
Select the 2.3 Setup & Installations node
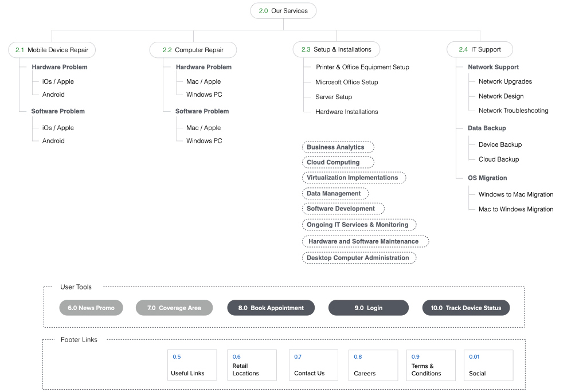click(336, 49)
